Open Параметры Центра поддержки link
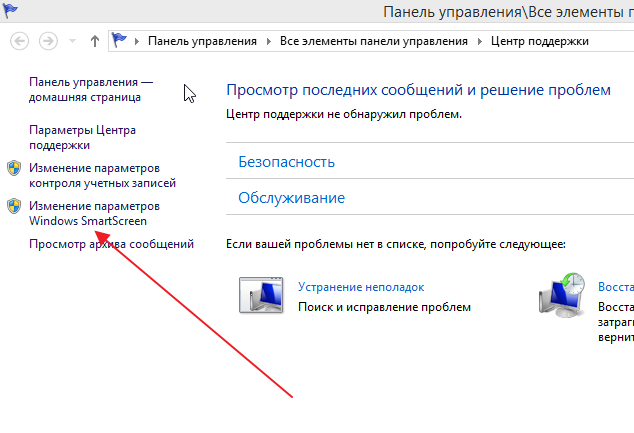Viewport: 634px width, 433px height. [82, 137]
